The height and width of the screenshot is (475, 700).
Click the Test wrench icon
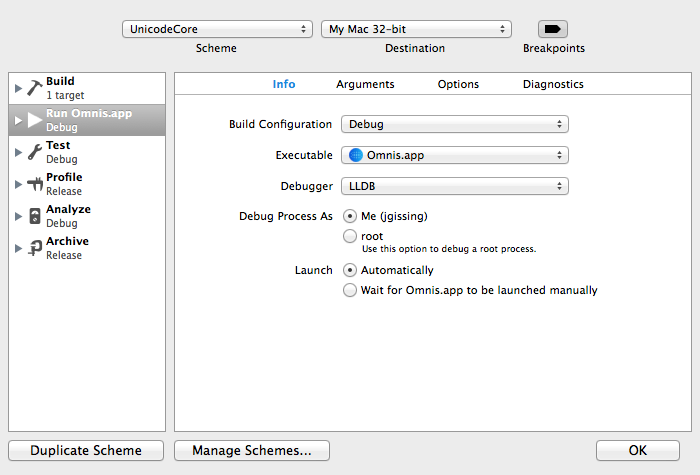click(34, 152)
